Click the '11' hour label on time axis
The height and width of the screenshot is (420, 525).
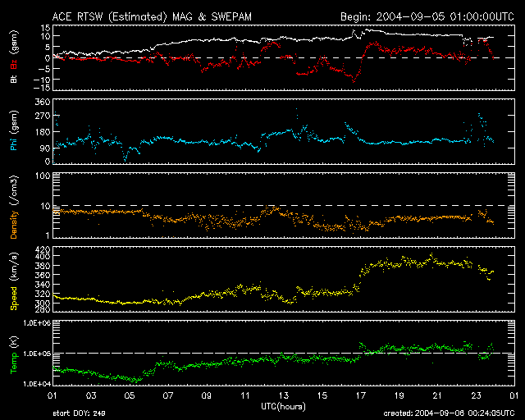[245, 395]
